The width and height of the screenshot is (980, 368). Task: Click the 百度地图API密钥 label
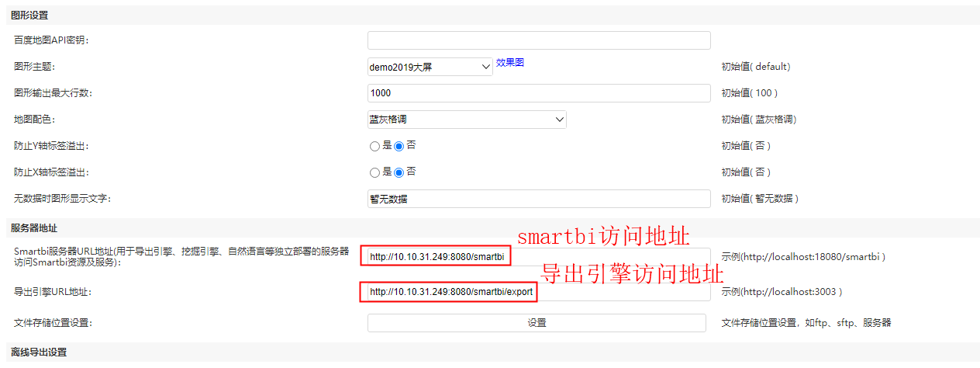click(x=52, y=40)
